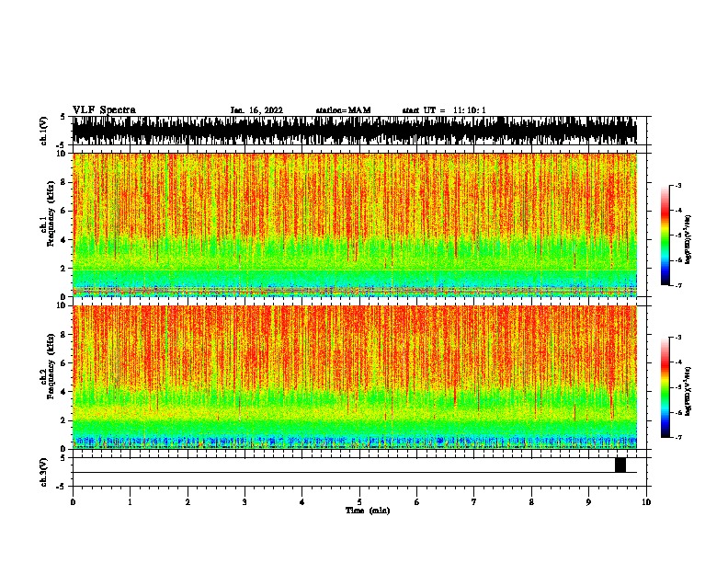
Task: Click inside the ch.2 spectrogram panel
Action: pos(355,377)
